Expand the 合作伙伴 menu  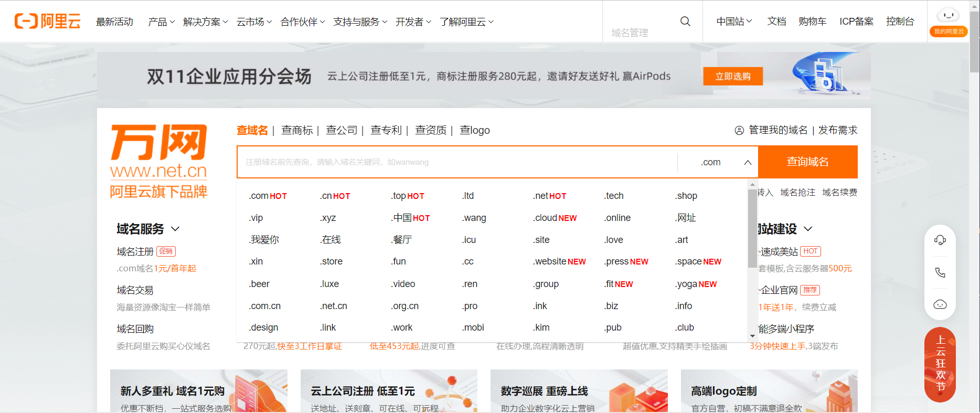pyautogui.click(x=303, y=22)
